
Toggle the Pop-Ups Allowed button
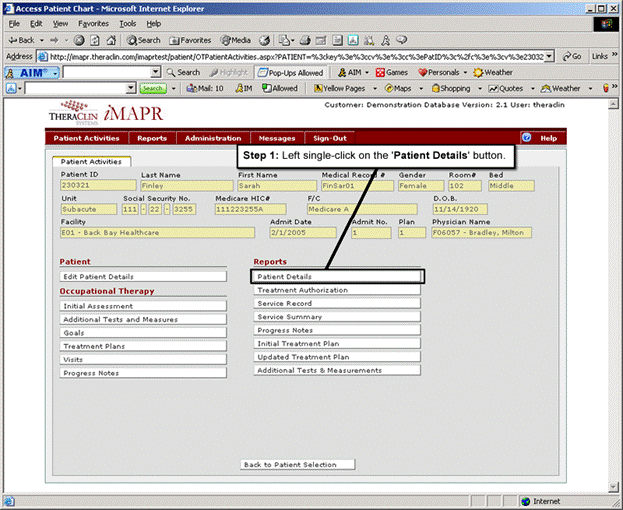[290, 72]
